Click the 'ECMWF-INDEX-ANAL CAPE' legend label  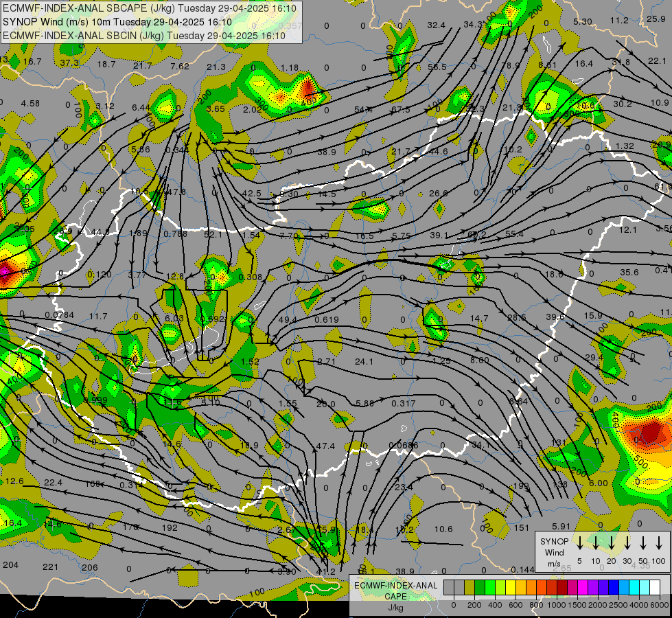coord(395,591)
